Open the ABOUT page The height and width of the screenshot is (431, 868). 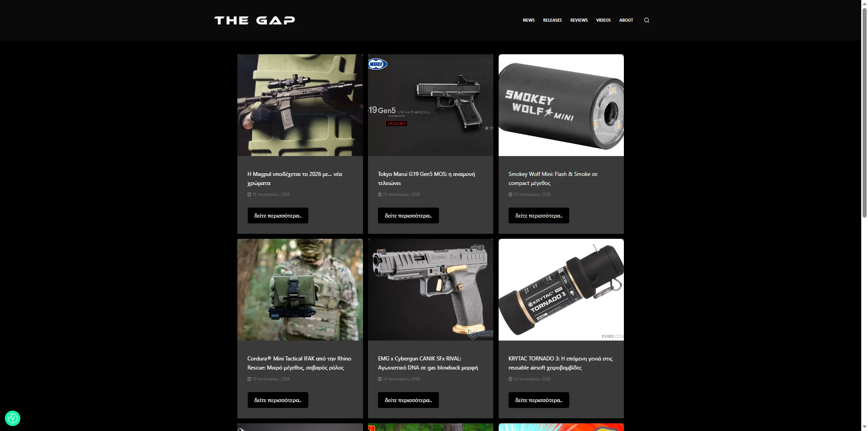626,20
